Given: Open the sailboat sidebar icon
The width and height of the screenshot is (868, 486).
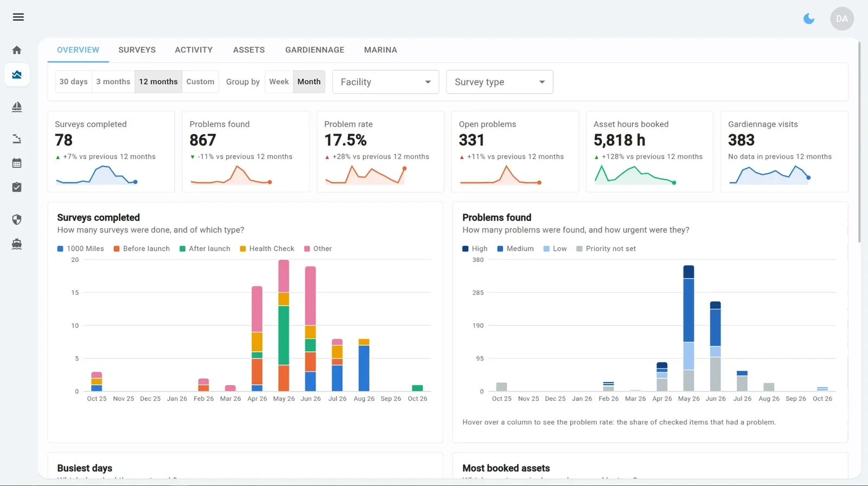Looking at the screenshot, I should tap(17, 107).
